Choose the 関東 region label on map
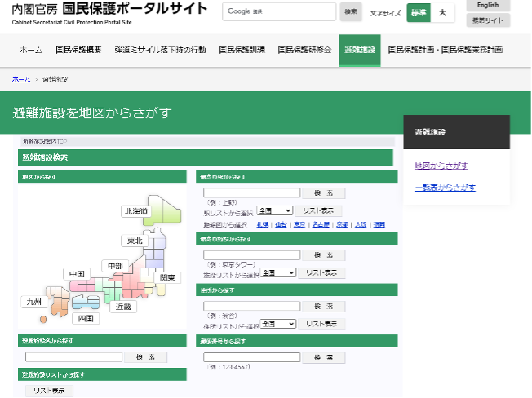Screen dimensions: 532x398 point(167,277)
